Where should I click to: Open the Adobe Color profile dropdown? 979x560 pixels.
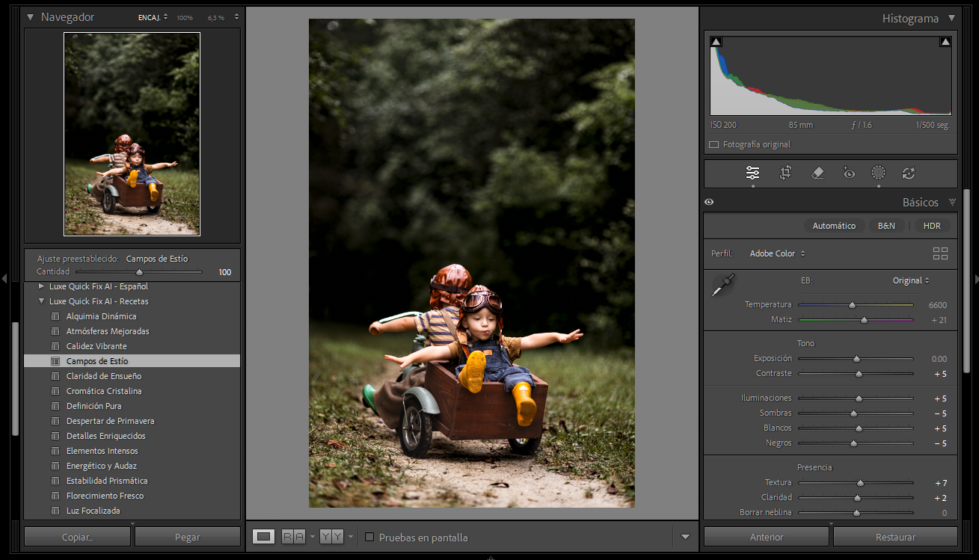[x=777, y=253]
